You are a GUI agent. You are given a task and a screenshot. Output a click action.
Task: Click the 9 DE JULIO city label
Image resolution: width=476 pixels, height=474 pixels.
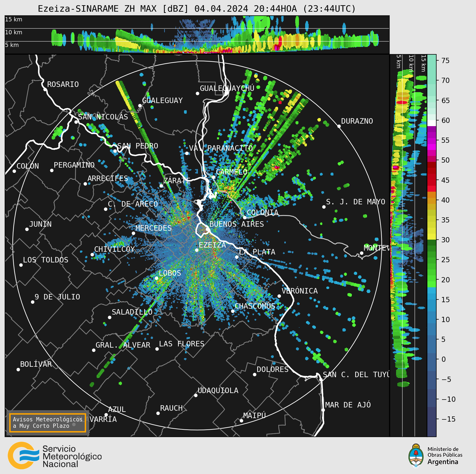point(57,297)
